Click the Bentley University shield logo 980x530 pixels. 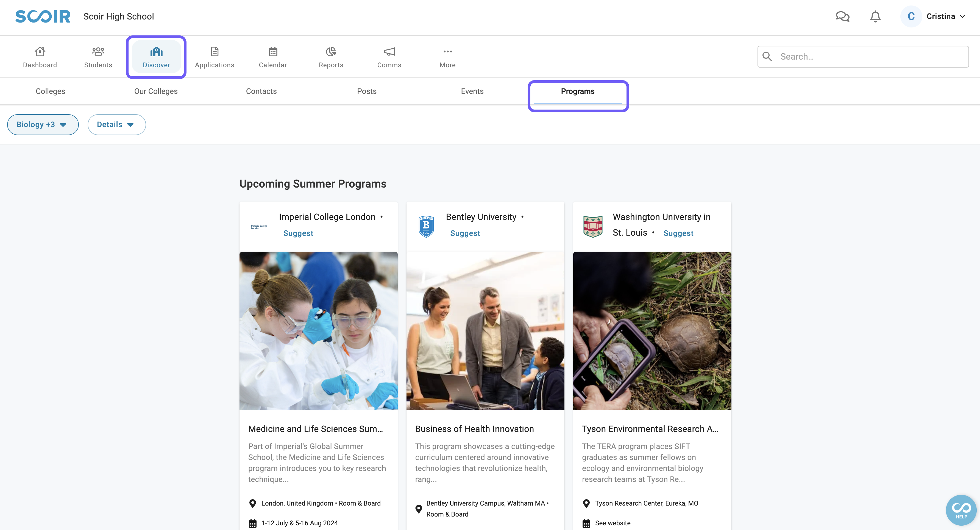(426, 227)
